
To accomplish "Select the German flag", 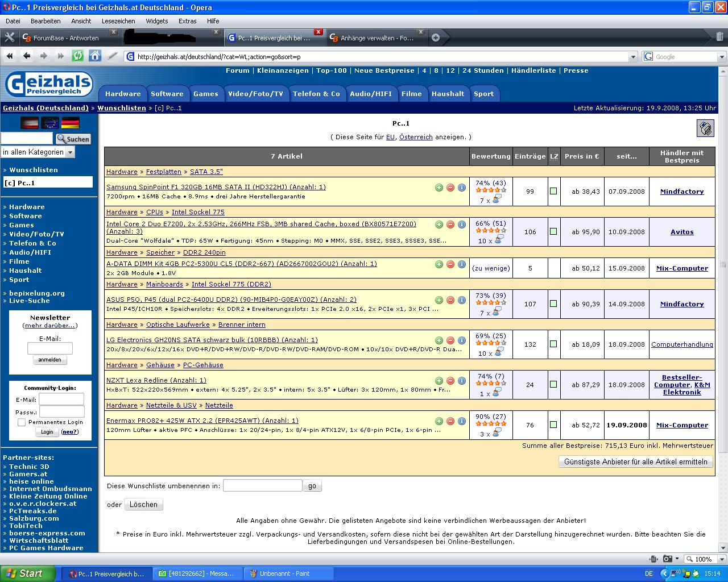I will coord(71,123).
